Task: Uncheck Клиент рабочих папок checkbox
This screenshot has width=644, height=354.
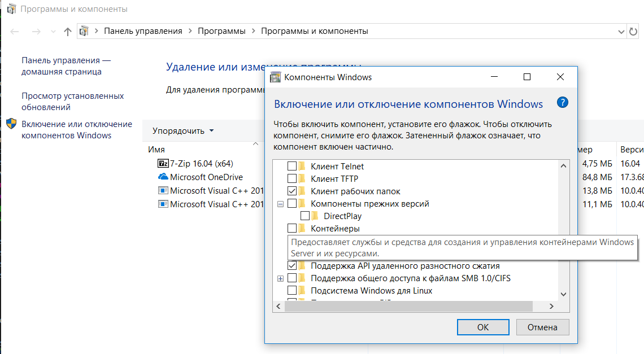Action: [x=292, y=191]
